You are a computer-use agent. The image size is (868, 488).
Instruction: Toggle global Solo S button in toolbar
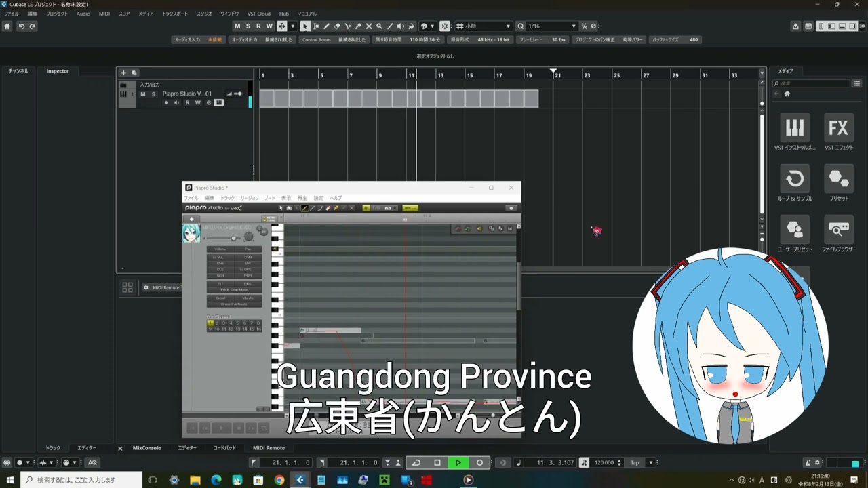point(248,26)
